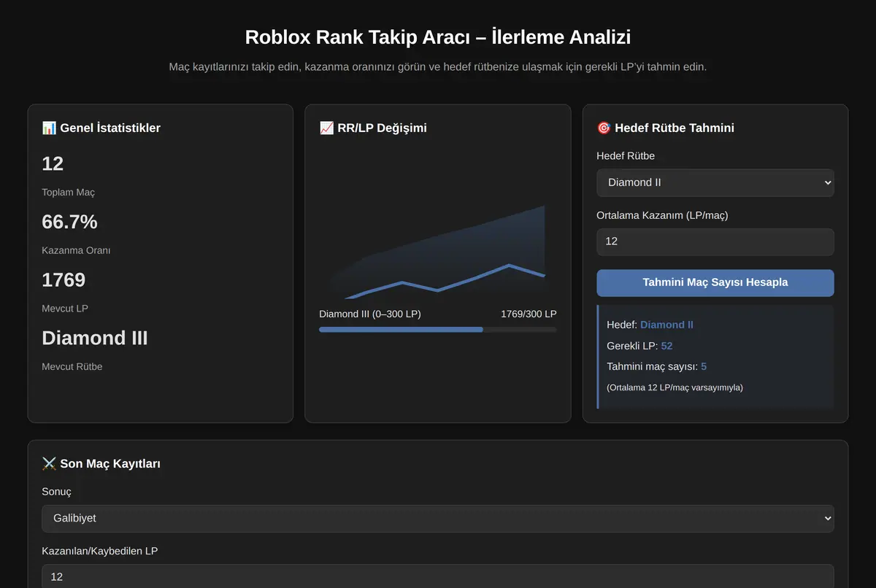The image size is (876, 588).
Task: Click the current LP value 1769
Action: coord(64,279)
